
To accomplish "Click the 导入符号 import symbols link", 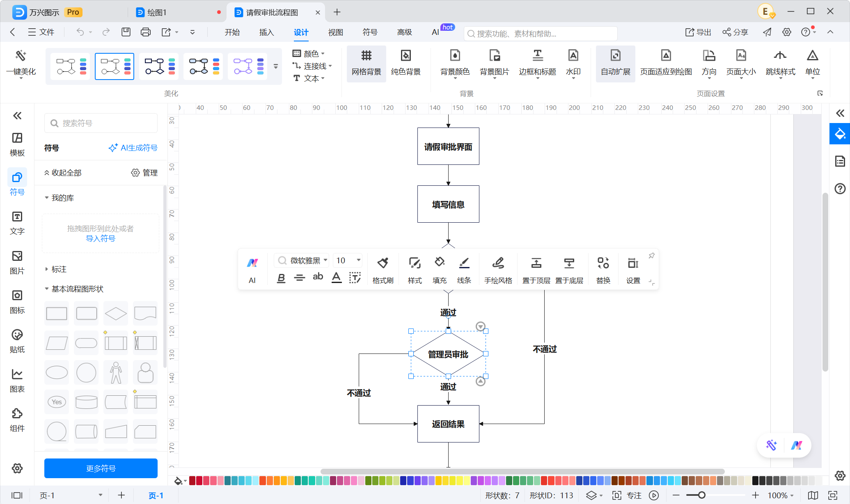I will [x=101, y=239].
